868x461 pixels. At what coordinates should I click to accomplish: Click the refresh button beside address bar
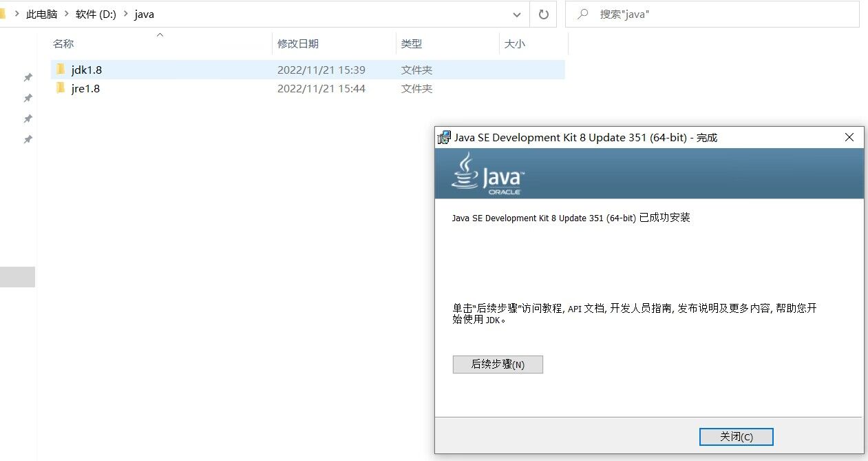coord(543,14)
